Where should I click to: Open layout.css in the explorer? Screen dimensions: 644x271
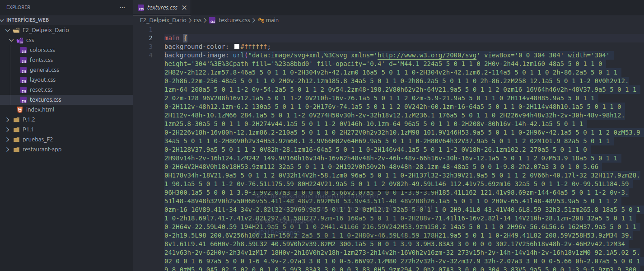(x=42, y=80)
